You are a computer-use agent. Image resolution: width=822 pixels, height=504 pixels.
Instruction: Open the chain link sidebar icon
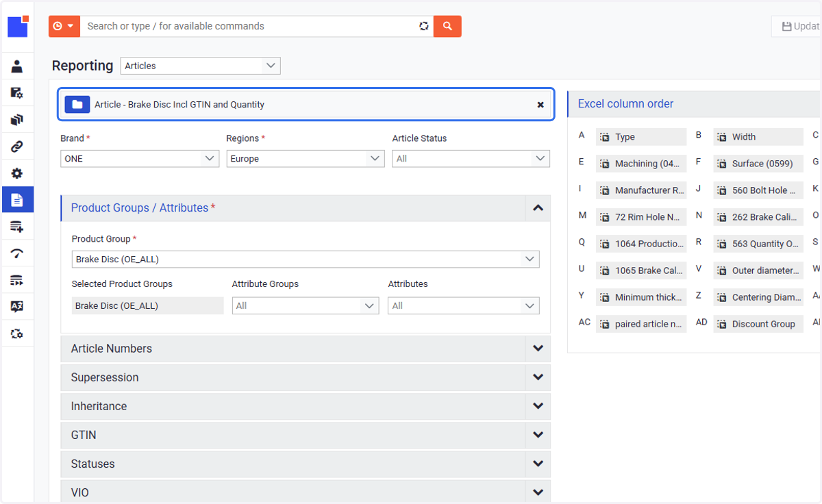(x=17, y=147)
